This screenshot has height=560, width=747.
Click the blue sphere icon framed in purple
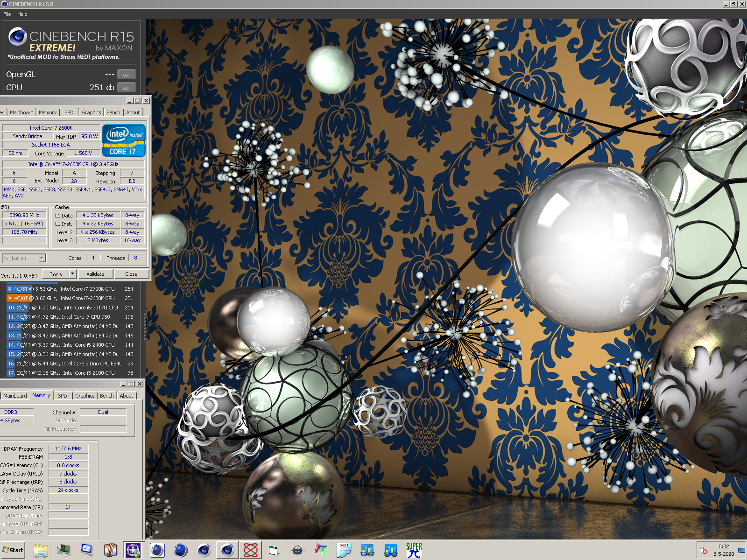(157, 551)
